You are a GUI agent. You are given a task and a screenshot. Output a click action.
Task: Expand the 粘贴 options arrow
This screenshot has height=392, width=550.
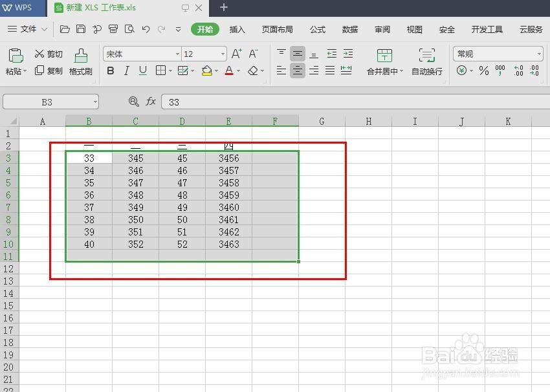pyautogui.click(x=25, y=71)
